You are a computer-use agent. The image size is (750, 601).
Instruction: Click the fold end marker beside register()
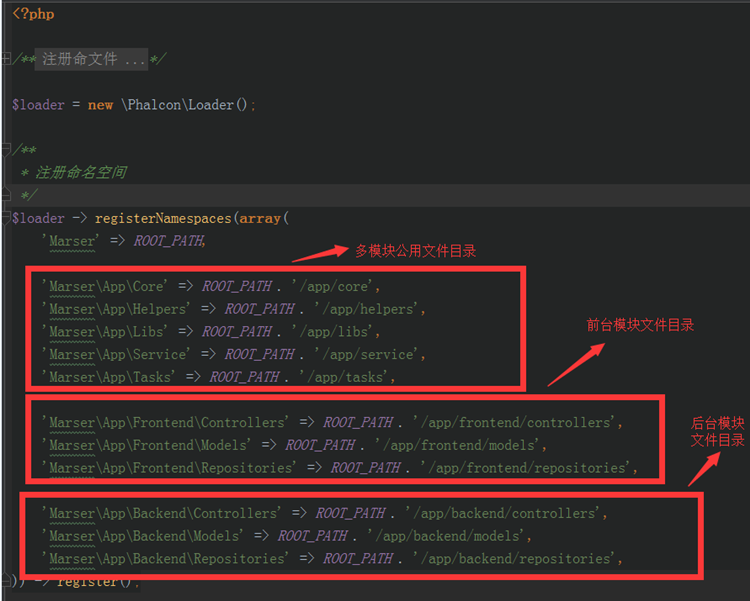[x=7, y=581]
